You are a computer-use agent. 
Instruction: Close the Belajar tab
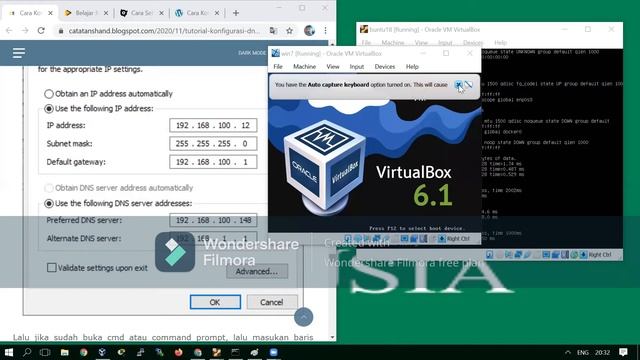click(106, 13)
